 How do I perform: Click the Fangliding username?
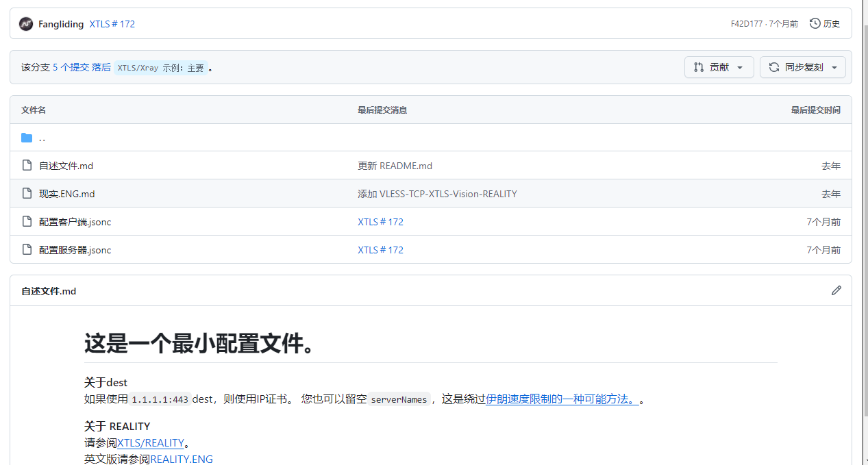(61, 24)
